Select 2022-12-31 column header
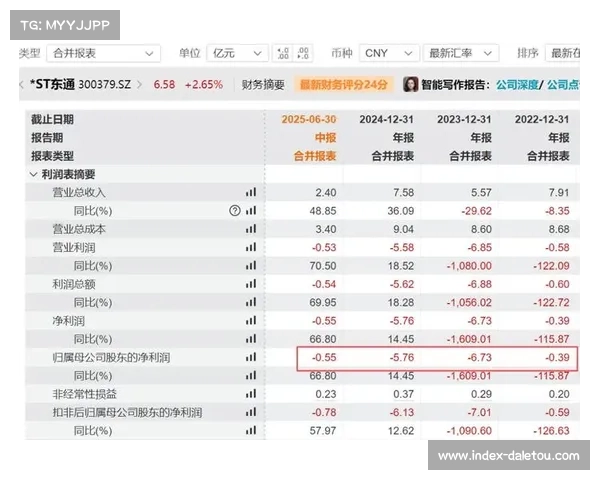Screen dimensions: 600x480 542,119
